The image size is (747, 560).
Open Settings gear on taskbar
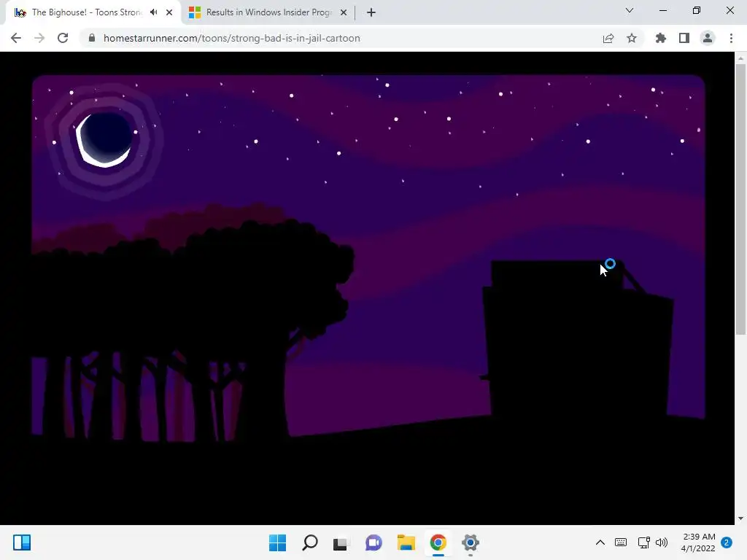pyautogui.click(x=471, y=542)
